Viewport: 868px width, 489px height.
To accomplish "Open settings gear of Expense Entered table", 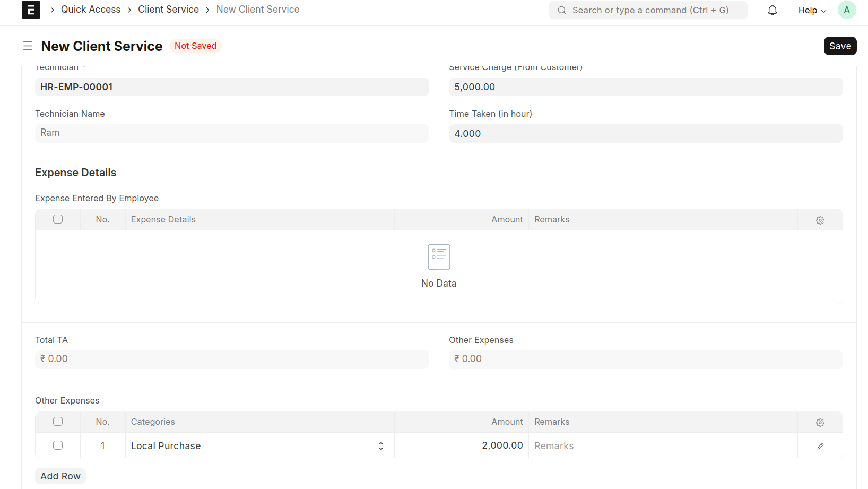I will point(820,220).
